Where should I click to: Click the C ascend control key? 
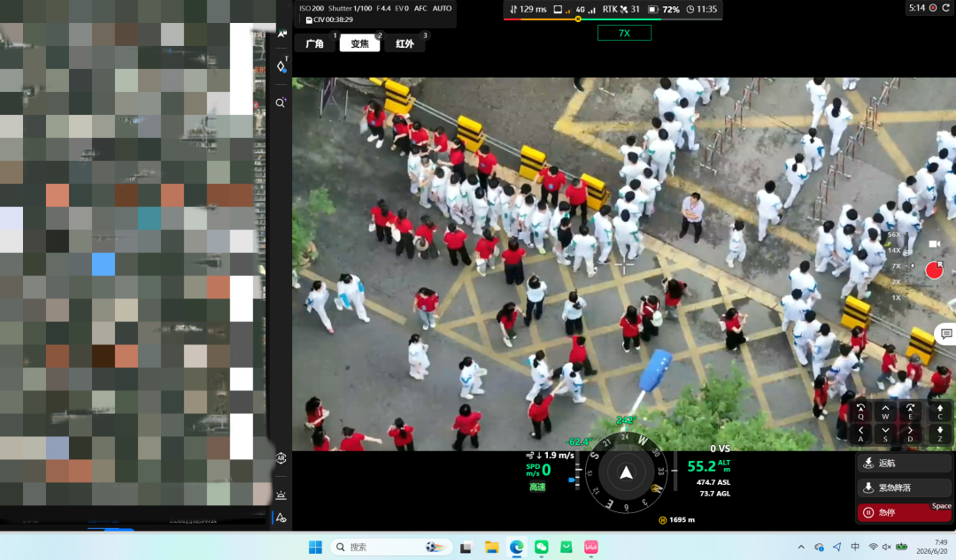[940, 412]
